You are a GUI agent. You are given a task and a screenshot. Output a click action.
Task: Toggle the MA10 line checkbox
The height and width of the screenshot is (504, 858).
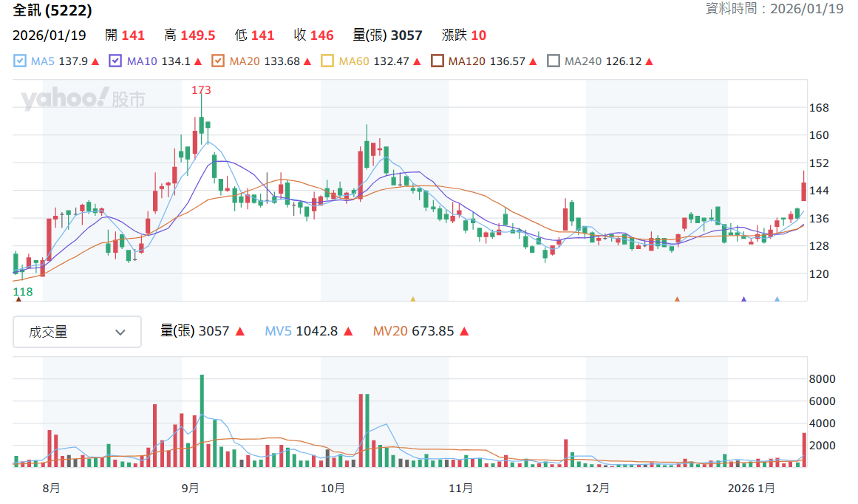[x=115, y=61]
